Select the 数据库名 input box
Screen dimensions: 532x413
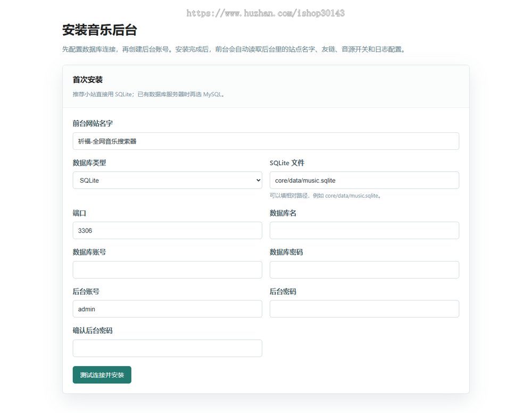point(364,230)
